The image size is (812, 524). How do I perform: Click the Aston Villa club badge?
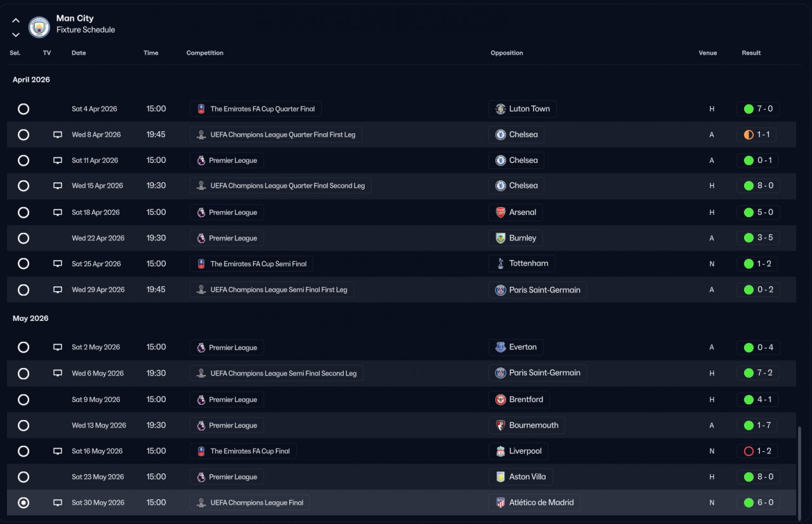coord(501,477)
